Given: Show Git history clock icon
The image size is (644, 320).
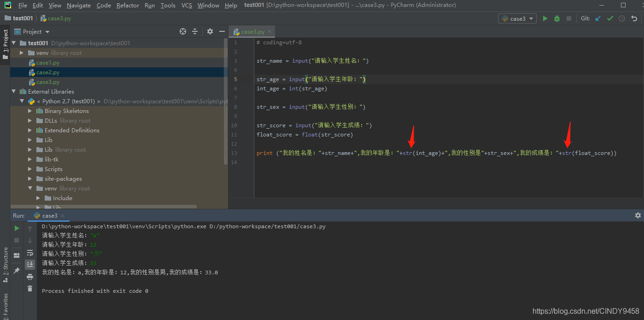Looking at the screenshot, I should (x=622, y=18).
